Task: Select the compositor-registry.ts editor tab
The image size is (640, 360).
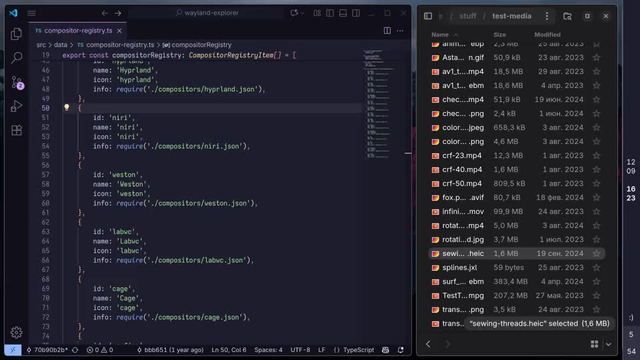Action: pos(78,31)
